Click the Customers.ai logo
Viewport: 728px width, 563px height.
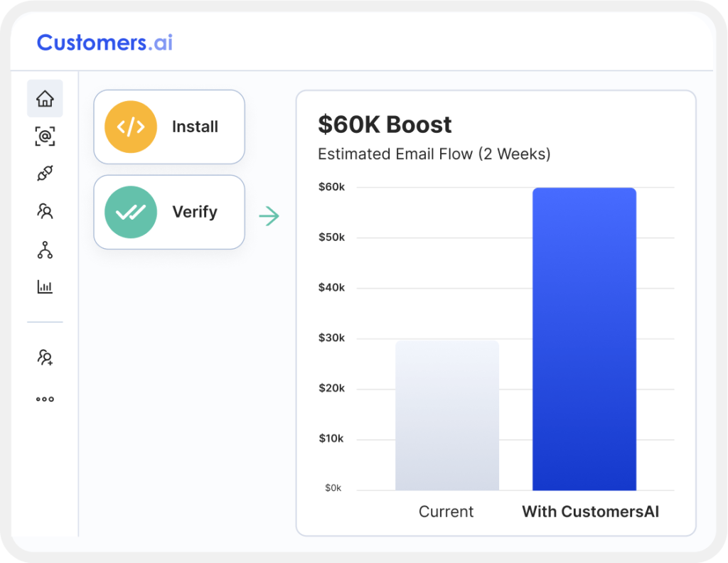105,43
